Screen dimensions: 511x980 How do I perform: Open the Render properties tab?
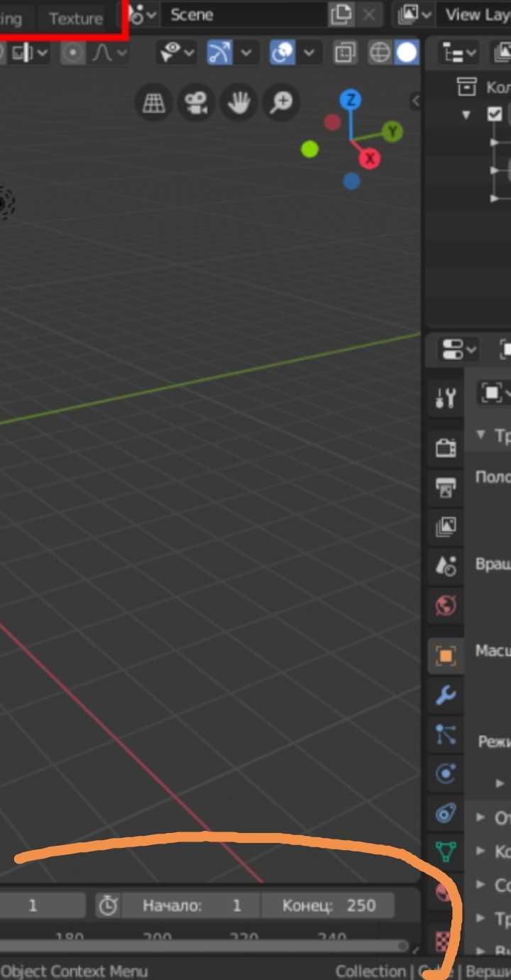tap(446, 447)
